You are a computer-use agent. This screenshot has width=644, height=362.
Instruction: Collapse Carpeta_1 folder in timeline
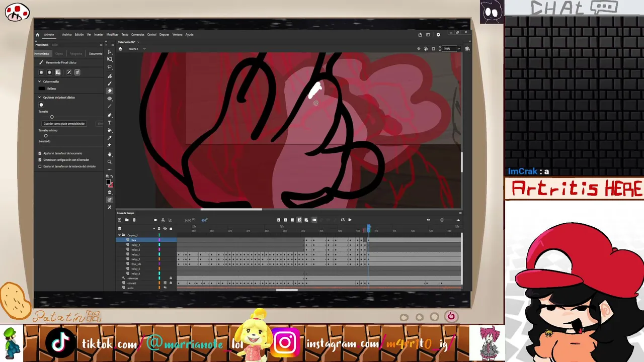click(x=120, y=235)
